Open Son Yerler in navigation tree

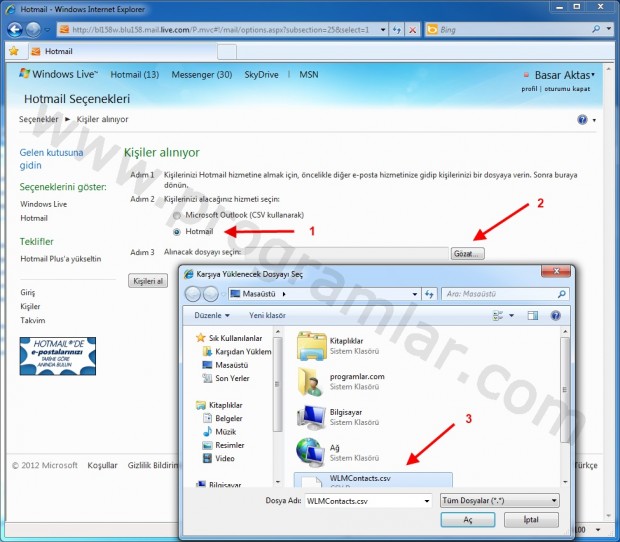pos(226,378)
